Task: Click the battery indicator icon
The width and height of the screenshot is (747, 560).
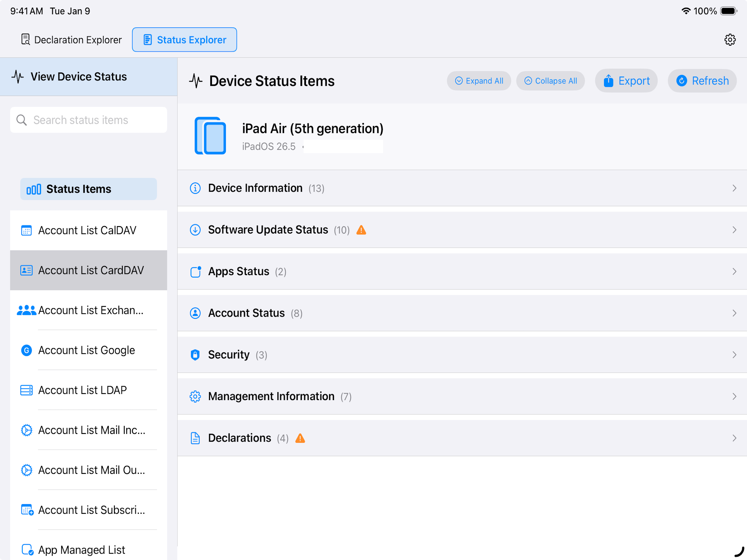Action: 729,11
